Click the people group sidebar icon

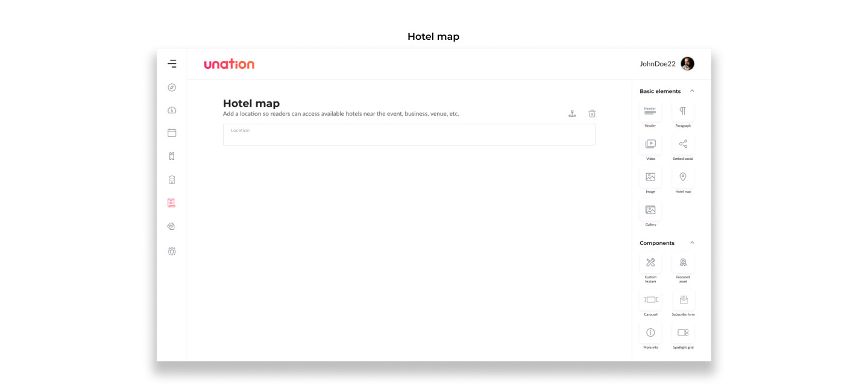pos(172,251)
